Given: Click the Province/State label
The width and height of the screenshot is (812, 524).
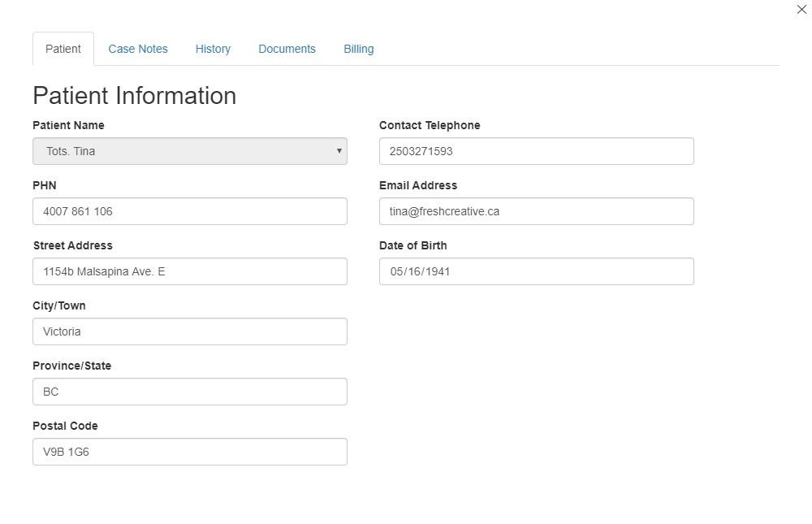Looking at the screenshot, I should [72, 366].
